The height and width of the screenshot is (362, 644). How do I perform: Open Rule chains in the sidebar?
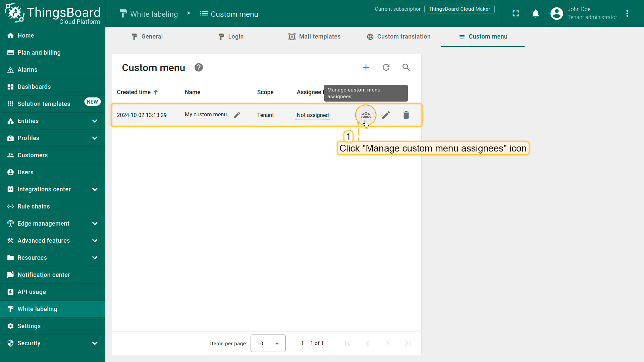[x=34, y=206]
